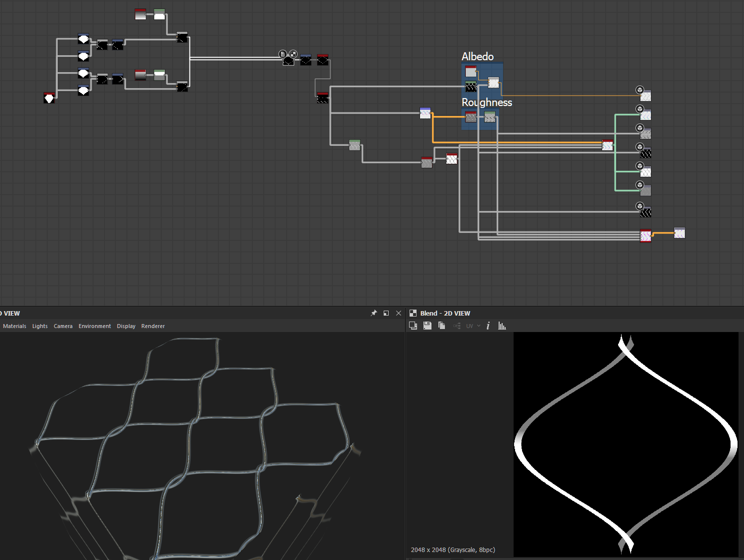Image resolution: width=744 pixels, height=560 pixels.
Task: Select the white blend node in Albedo frame
Action: tap(494, 82)
